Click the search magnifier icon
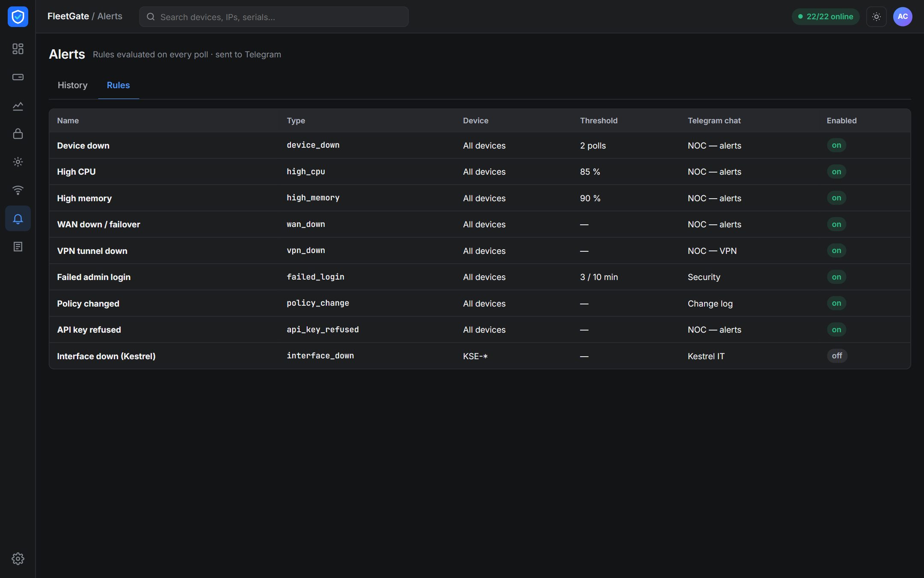 pos(151,17)
